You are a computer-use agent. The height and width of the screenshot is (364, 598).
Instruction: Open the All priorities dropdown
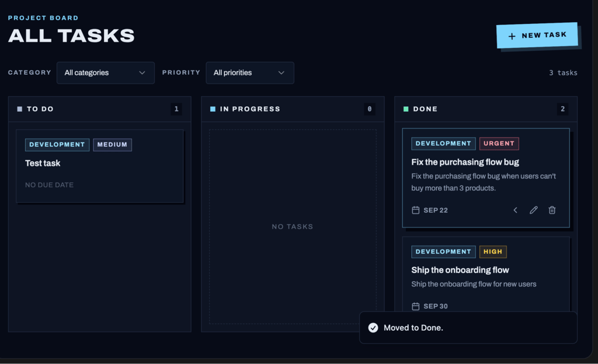point(250,73)
